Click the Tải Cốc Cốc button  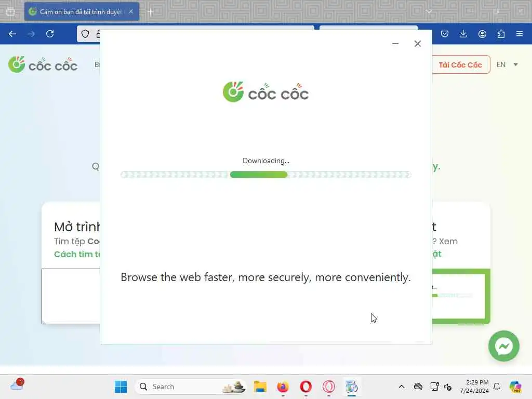[x=460, y=64]
